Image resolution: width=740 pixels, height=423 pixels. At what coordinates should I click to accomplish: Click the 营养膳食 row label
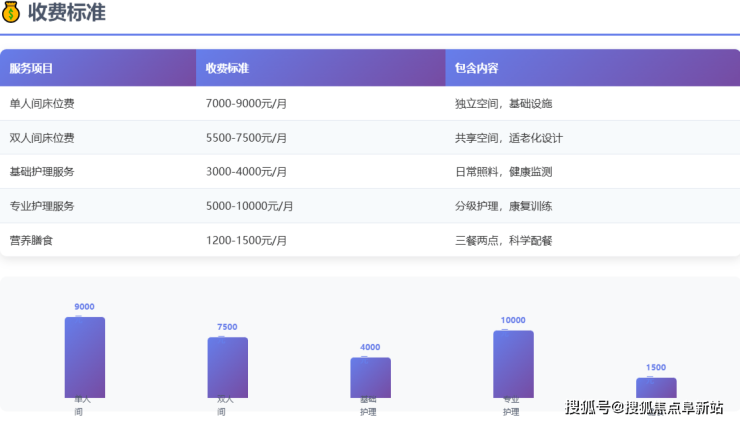[29, 240]
